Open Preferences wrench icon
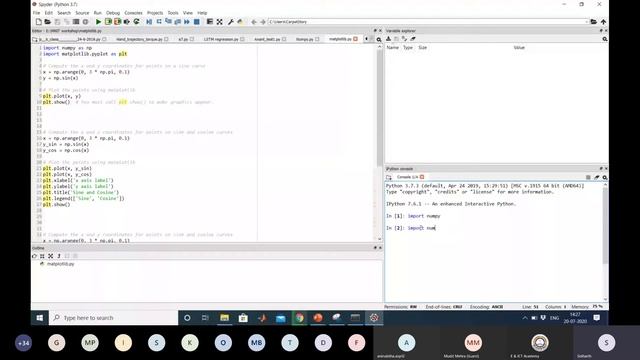640x360 pixels. [231, 22]
